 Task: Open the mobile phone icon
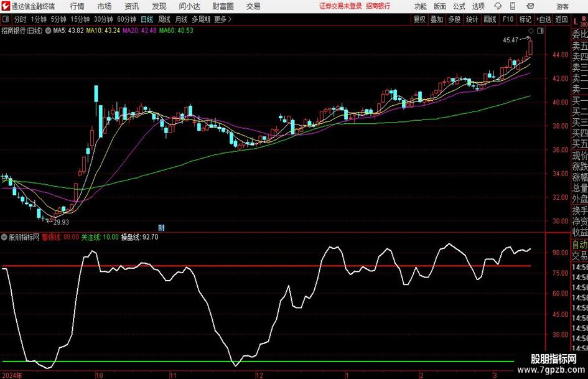513,6
